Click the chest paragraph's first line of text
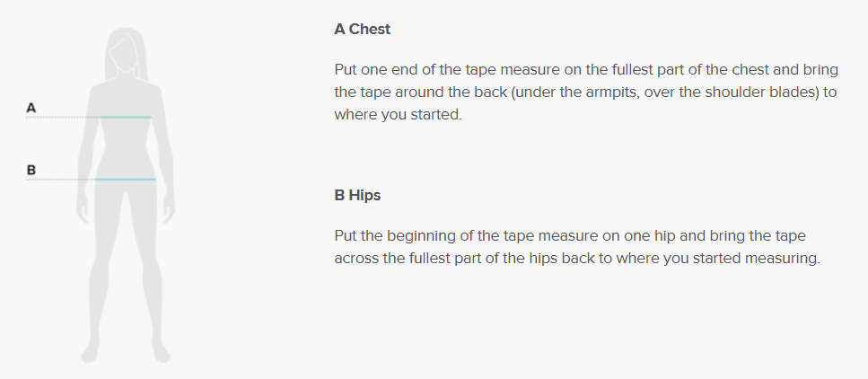This screenshot has width=868, height=379. click(586, 70)
